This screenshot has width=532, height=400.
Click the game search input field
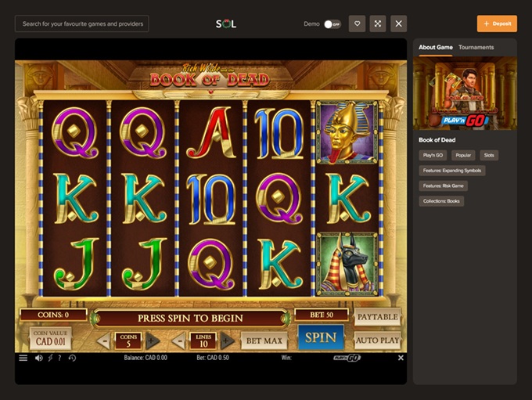[x=82, y=23]
